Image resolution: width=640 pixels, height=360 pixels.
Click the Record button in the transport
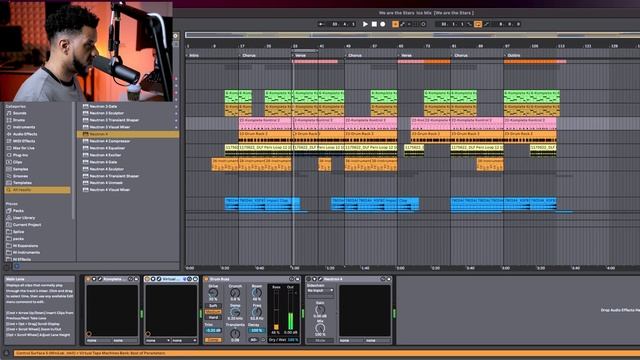pyautogui.click(x=383, y=24)
